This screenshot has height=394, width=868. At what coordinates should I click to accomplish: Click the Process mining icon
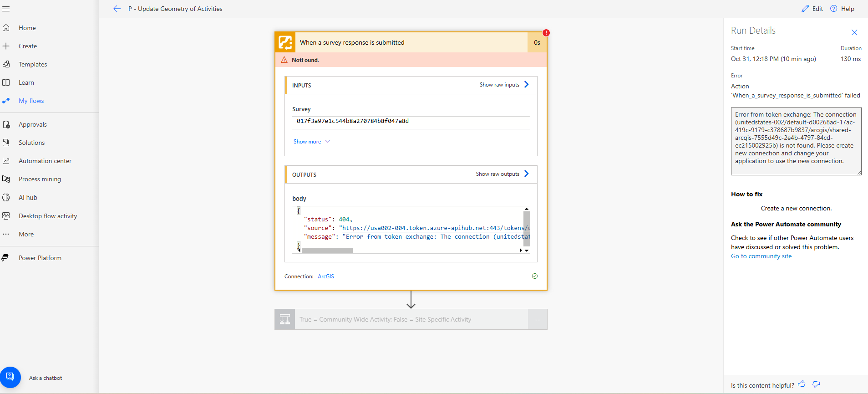pos(6,179)
